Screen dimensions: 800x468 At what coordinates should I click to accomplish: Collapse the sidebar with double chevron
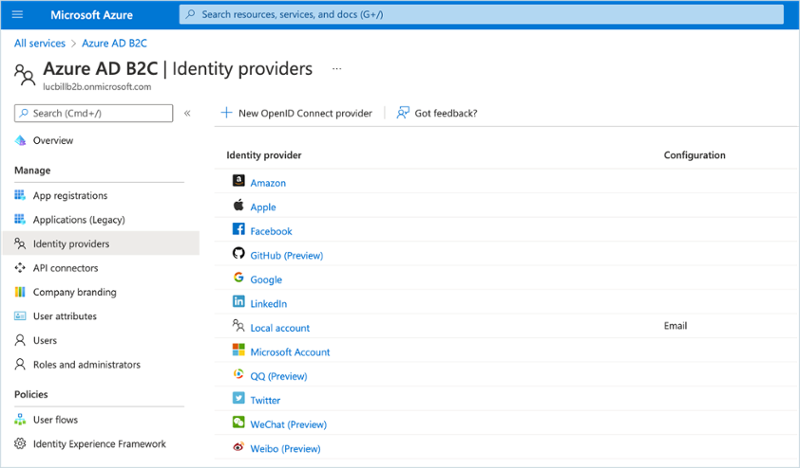187,113
